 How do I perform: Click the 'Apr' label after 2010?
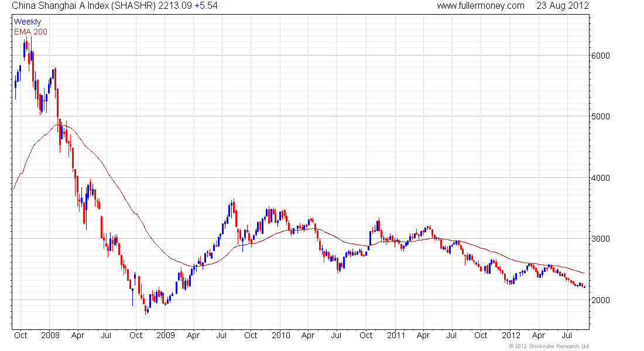(x=307, y=335)
